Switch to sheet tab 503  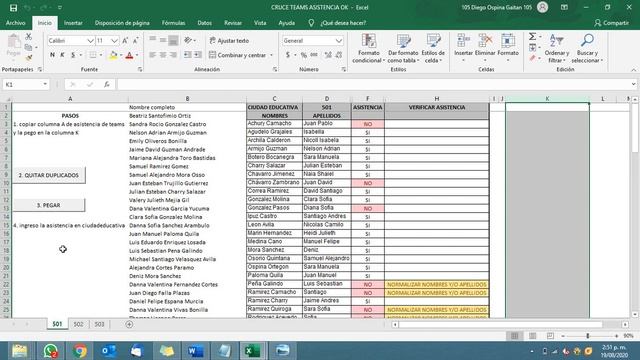[x=99, y=324]
